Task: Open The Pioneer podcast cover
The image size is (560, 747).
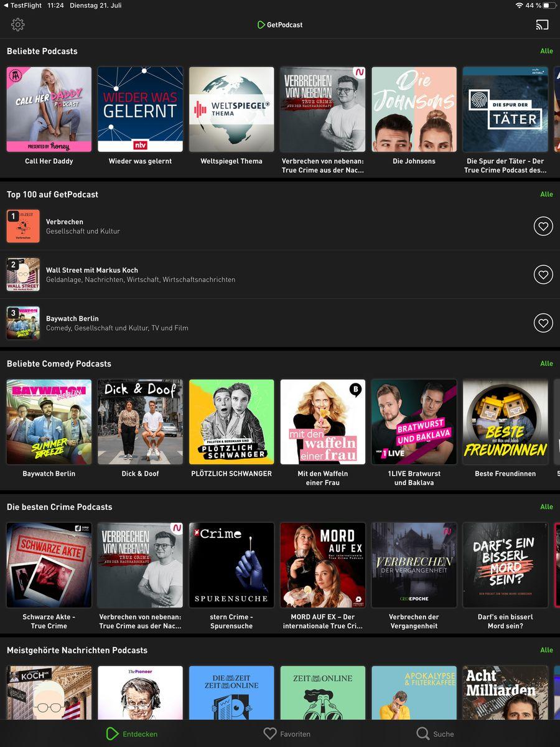Action: (141, 693)
